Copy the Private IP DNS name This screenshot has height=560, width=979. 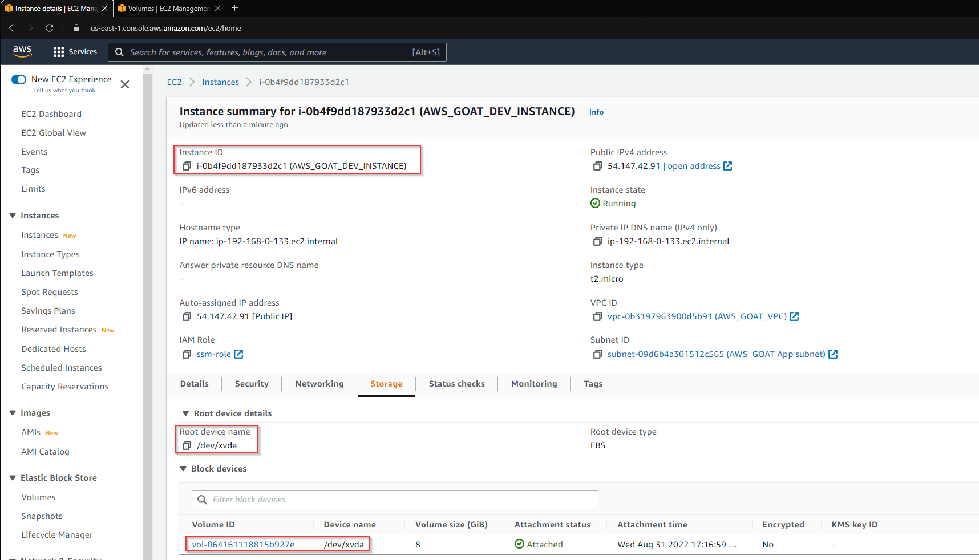point(597,241)
